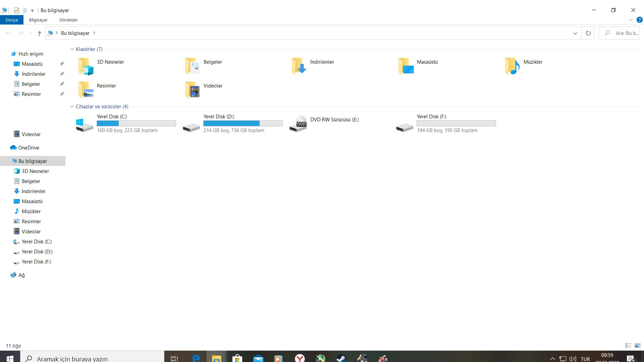Open the 3D Nesneler folder icon
This screenshot has width=644, height=362.
tap(86, 66)
